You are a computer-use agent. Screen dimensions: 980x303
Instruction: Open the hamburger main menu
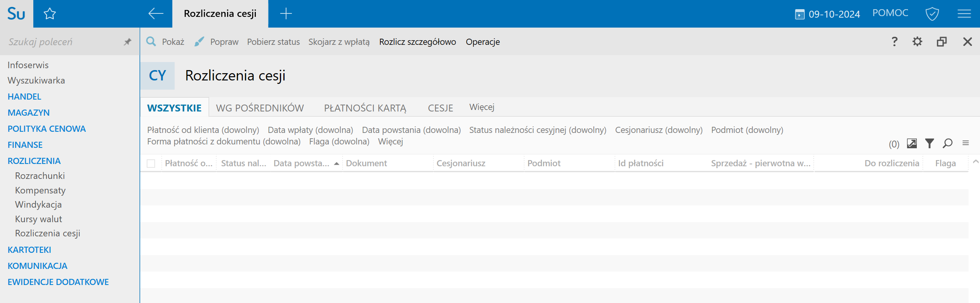(x=964, y=14)
